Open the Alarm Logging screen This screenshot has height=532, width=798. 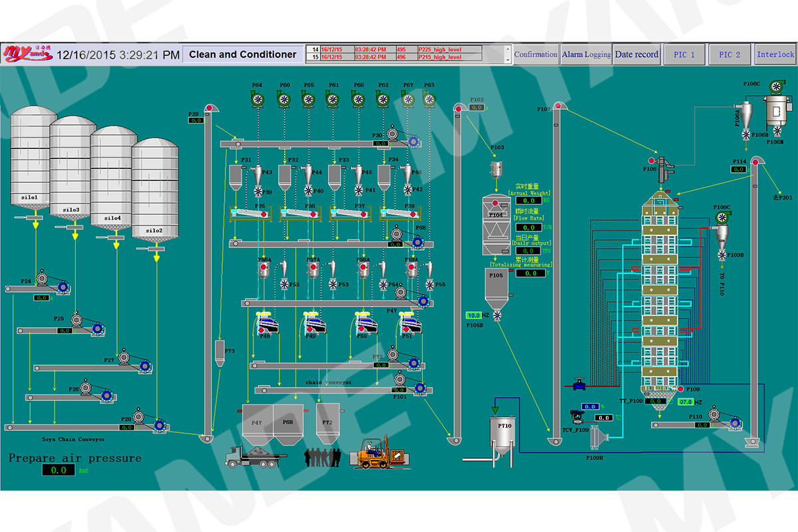click(586, 55)
